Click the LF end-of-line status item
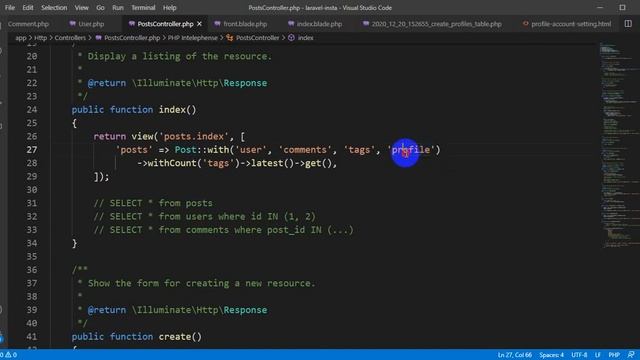Image resolution: width=640 pixels, height=360 pixels. (598, 355)
